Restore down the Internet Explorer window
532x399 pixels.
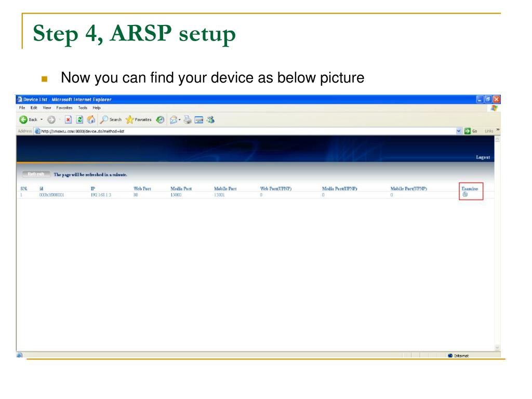(x=488, y=99)
